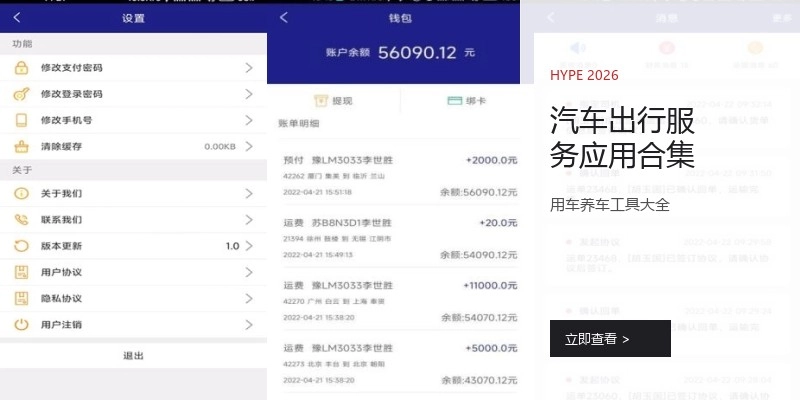Image resolution: width=800 pixels, height=400 pixels.
Task: Open the 隐私协议 chevron
Action: [x=249, y=298]
